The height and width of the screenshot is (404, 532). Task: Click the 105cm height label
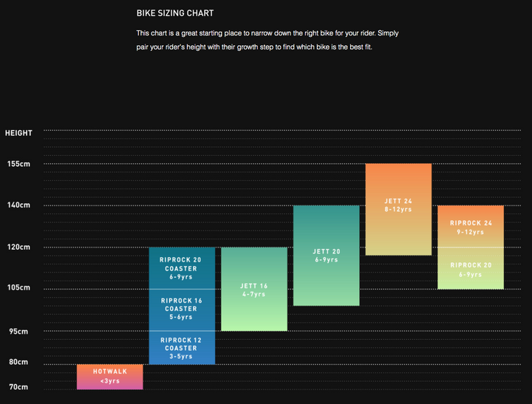tap(18, 287)
